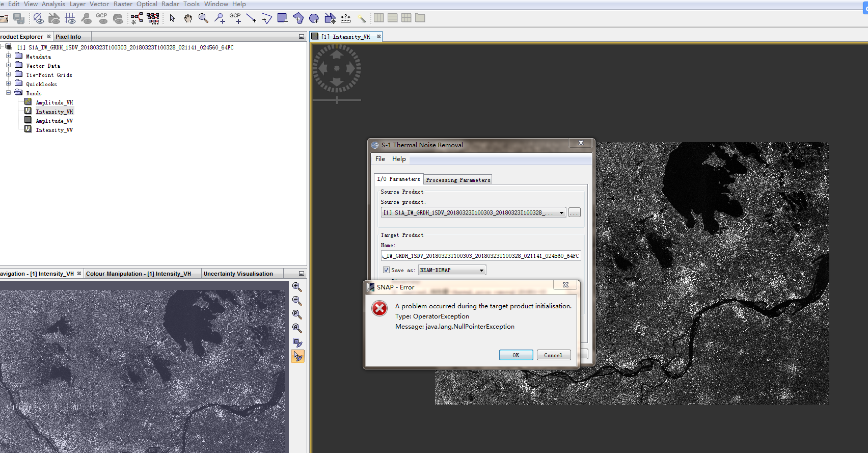868x453 pixels.
Task: Uncheck the Save as checkbox
Action: (386, 270)
